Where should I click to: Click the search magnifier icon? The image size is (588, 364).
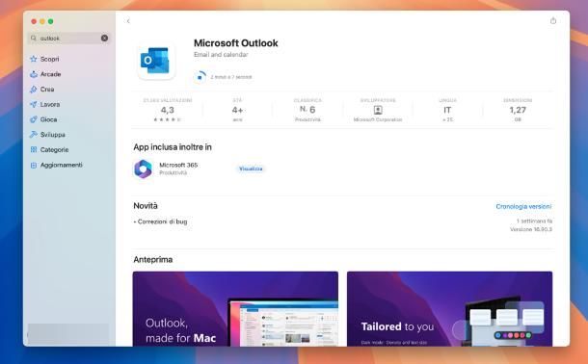[x=34, y=39]
